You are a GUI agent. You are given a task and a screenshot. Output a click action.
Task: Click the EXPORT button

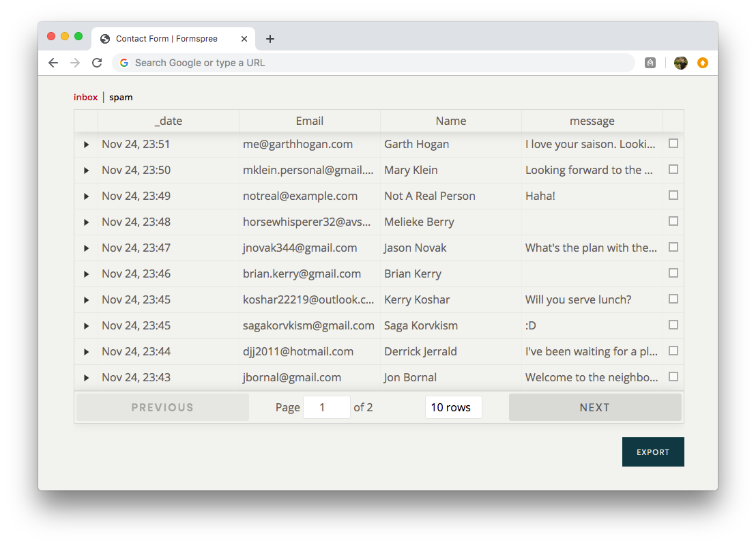pyautogui.click(x=652, y=452)
